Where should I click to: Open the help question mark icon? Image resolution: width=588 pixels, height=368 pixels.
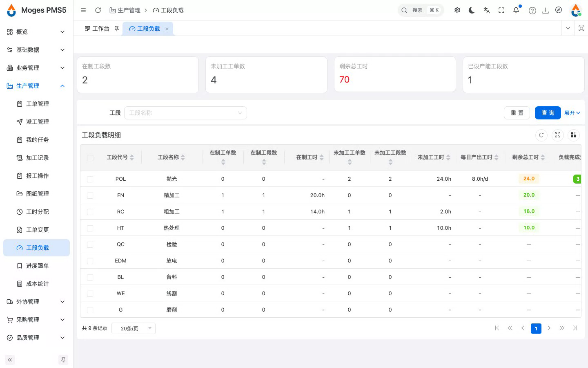(x=532, y=11)
